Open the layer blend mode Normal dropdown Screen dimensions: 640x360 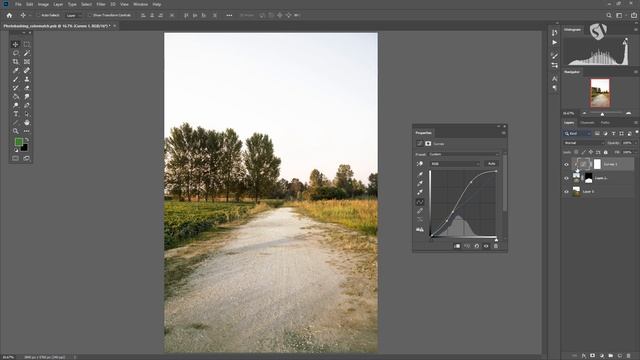pyautogui.click(x=583, y=143)
